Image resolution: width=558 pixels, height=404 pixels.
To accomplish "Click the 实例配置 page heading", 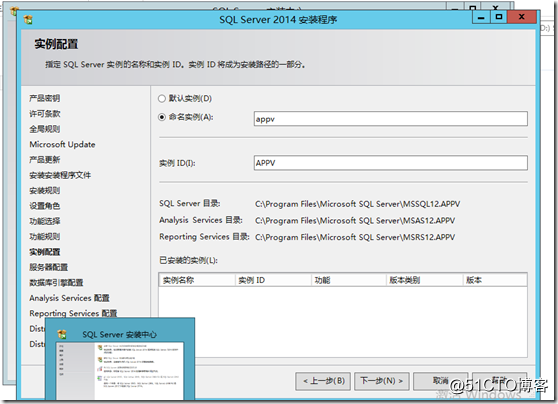I will point(56,44).
